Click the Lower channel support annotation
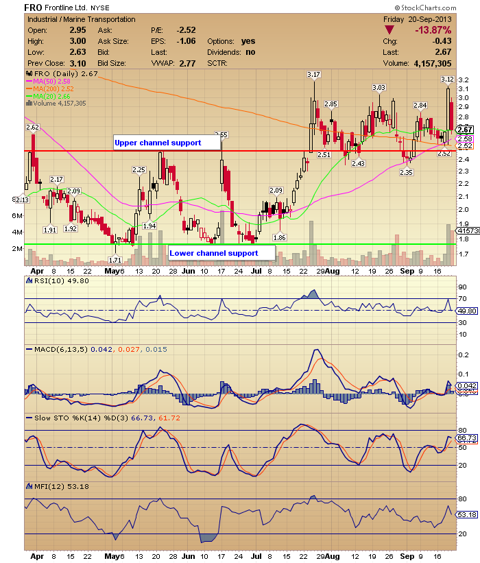The image size is (480, 563). tap(222, 253)
